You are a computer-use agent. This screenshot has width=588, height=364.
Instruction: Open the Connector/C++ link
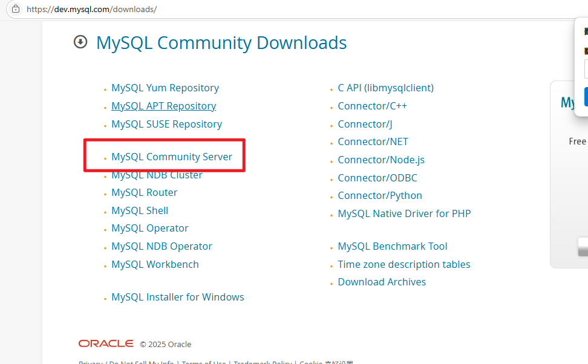[372, 106]
